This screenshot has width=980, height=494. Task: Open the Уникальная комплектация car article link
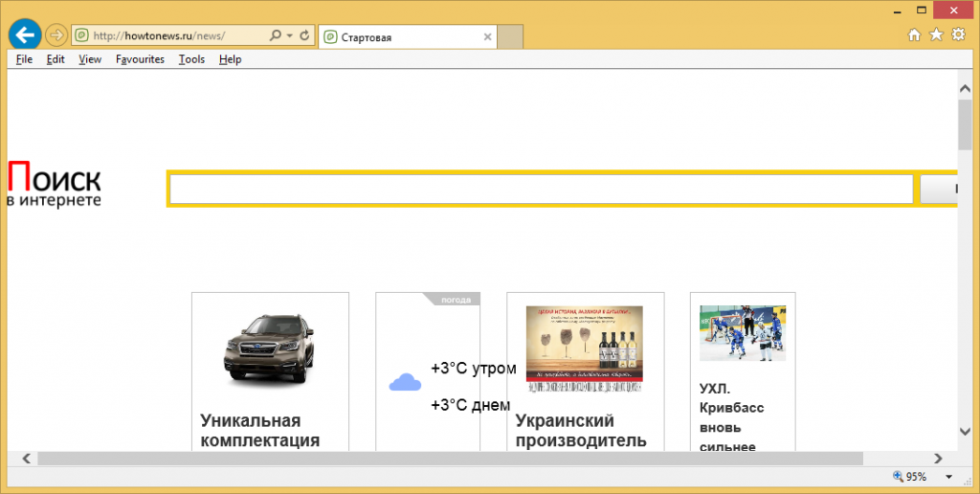click(260, 431)
